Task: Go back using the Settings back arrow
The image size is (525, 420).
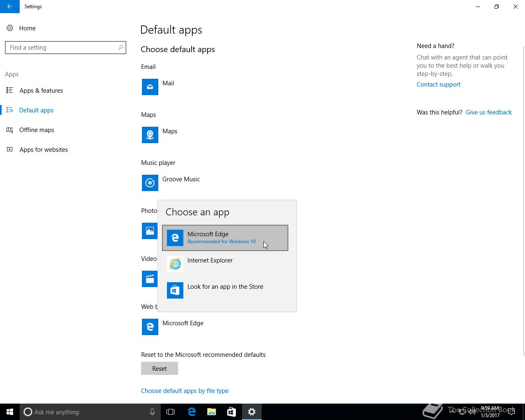Action: point(9,7)
